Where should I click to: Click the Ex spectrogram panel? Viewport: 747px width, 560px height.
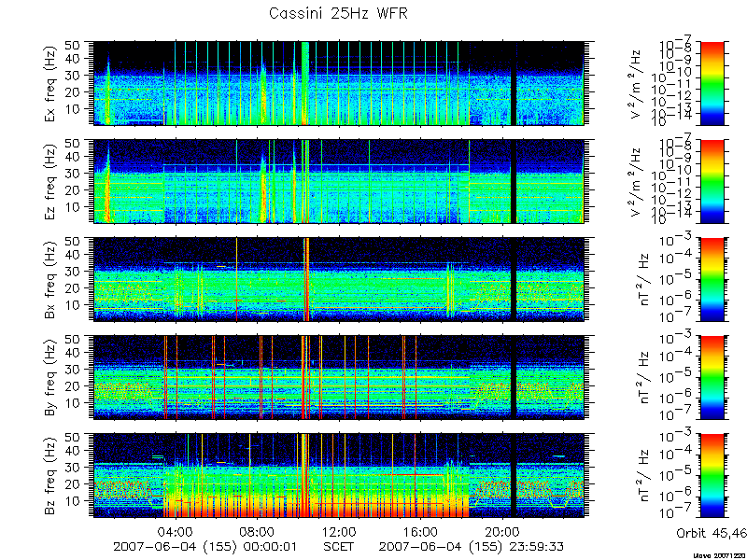338,83
